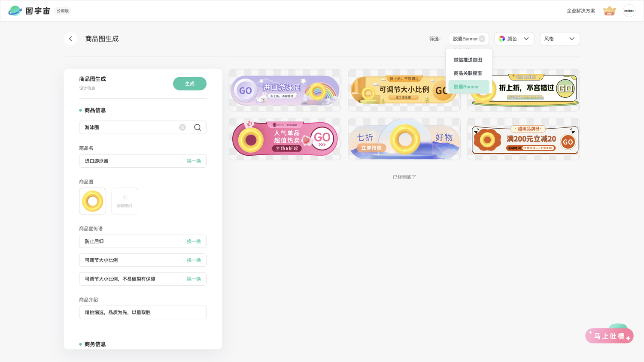Open the 满200元立减20 banner
This screenshot has height=362, width=644.
point(524,139)
